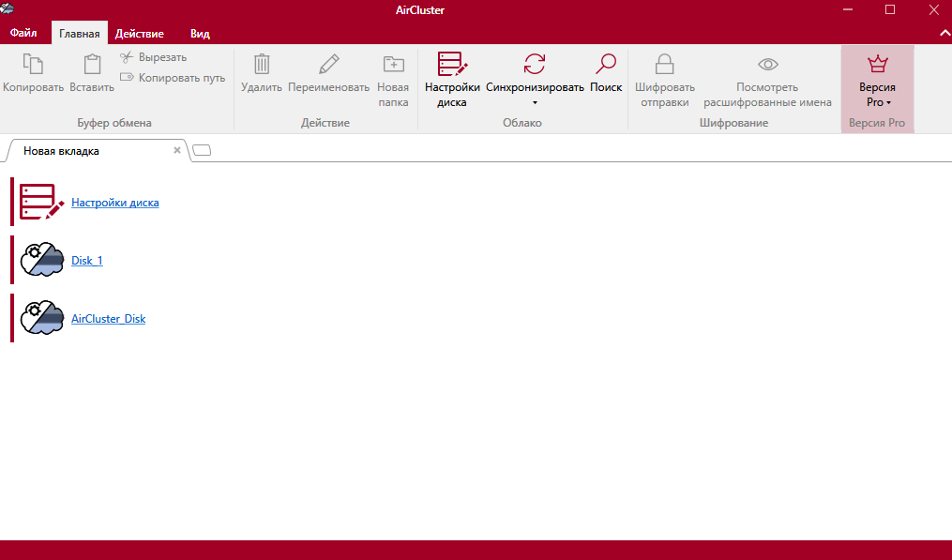The image size is (952, 560).
Task: Click the Delete (Удалить) trash icon
Action: point(262,64)
